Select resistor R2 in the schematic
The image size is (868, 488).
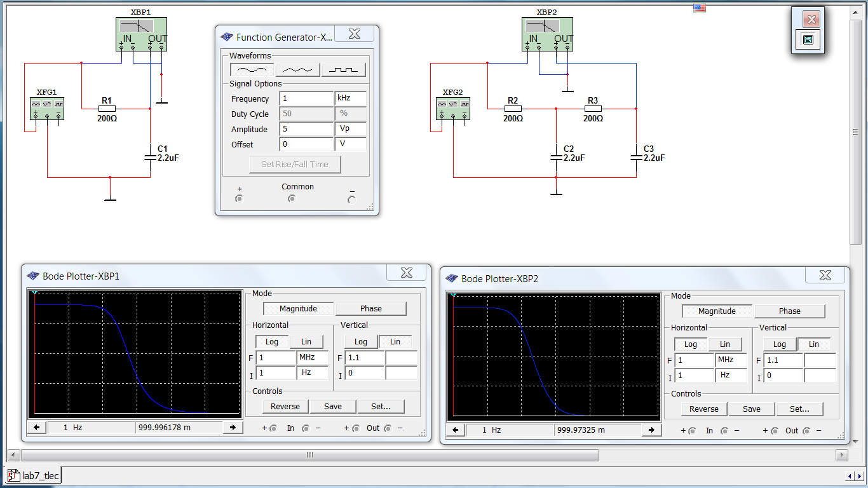(x=513, y=109)
